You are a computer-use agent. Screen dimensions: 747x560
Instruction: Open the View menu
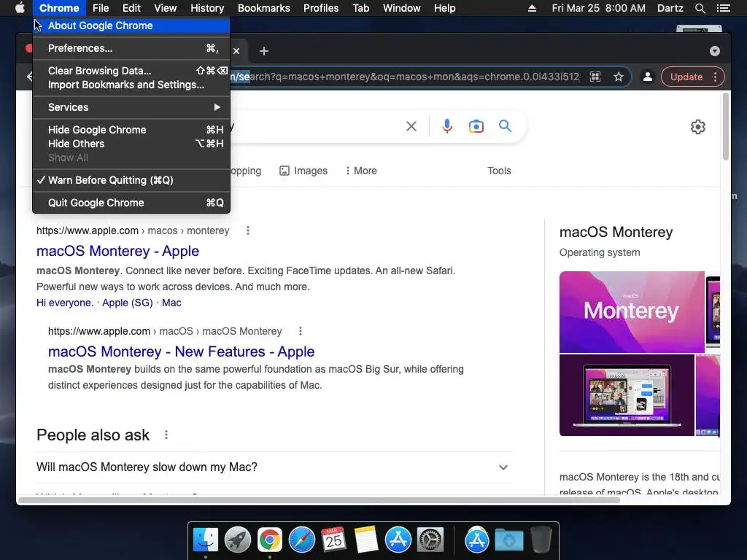[166, 8]
